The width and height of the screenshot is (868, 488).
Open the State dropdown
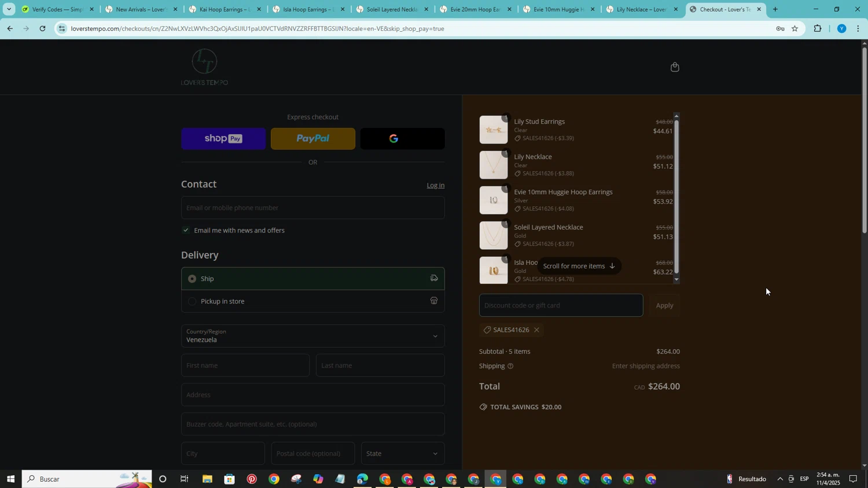403,454
